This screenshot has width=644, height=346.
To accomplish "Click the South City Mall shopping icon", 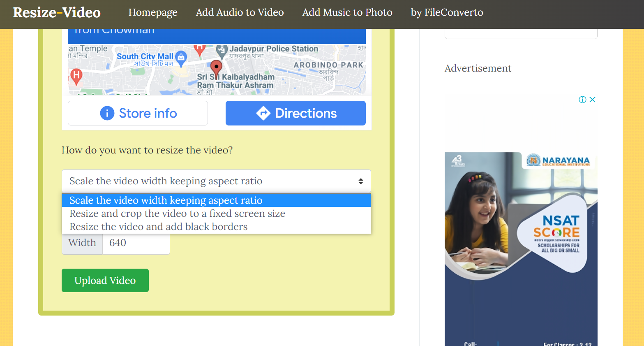I will click(x=181, y=58).
